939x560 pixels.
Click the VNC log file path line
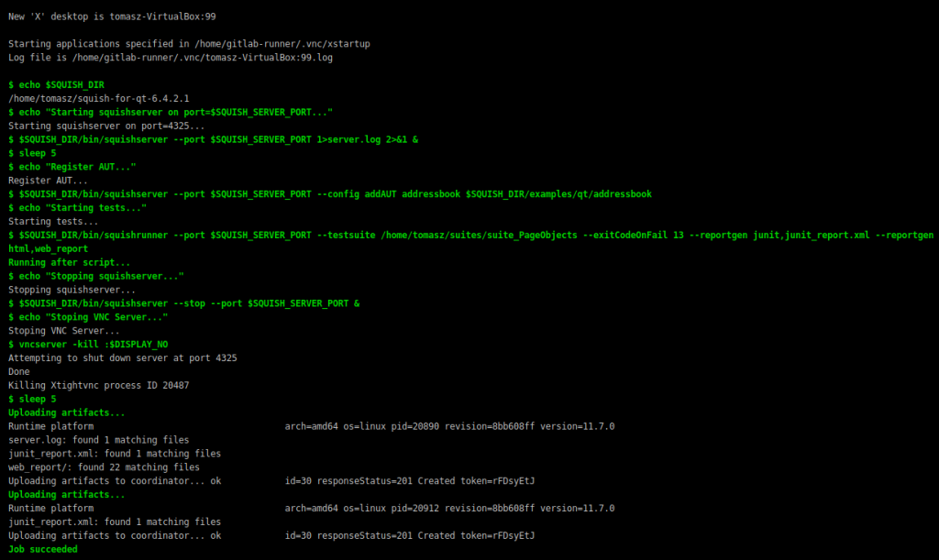[x=170, y=57]
